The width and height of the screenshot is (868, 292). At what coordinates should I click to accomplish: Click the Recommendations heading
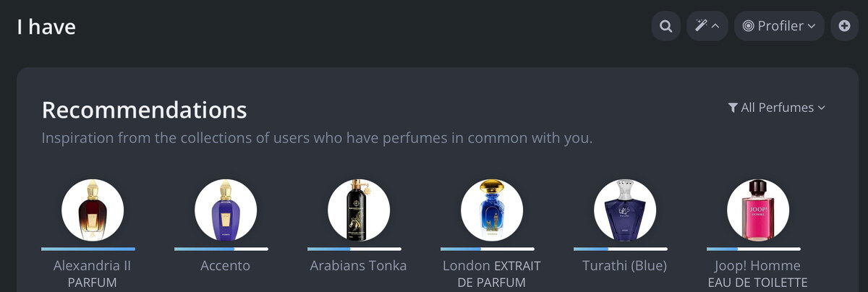pyautogui.click(x=145, y=110)
